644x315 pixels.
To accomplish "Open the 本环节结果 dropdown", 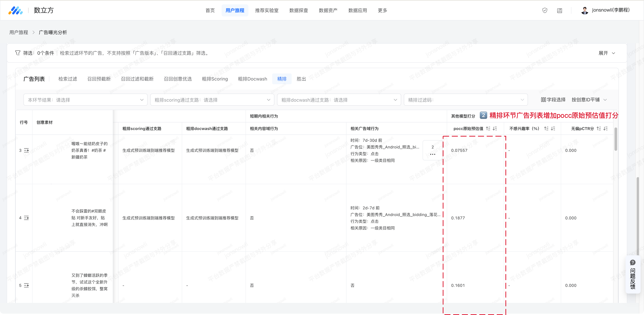I will point(85,100).
